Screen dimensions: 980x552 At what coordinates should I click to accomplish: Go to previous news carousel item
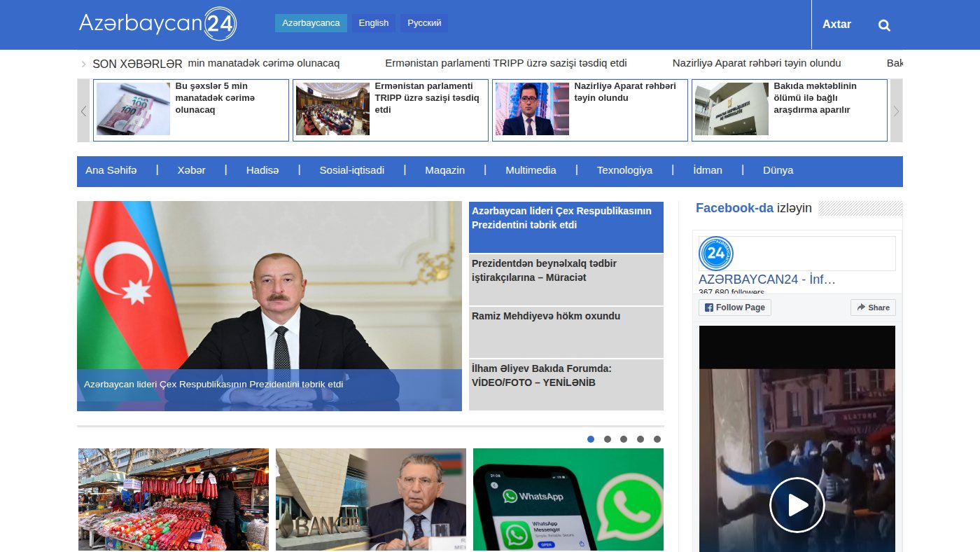pos(83,110)
